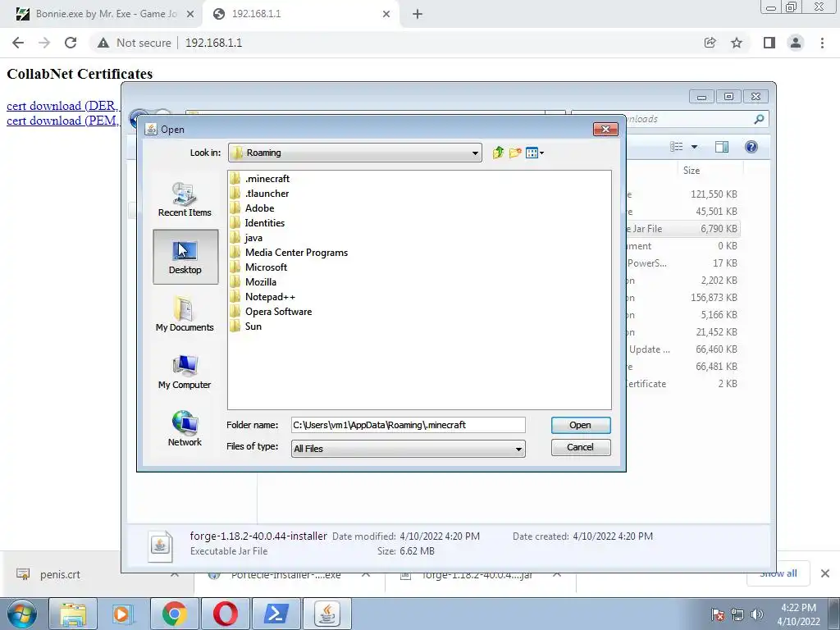Open Explorer change view dropdown arrow
The width and height of the screenshot is (840, 630).
(x=694, y=147)
